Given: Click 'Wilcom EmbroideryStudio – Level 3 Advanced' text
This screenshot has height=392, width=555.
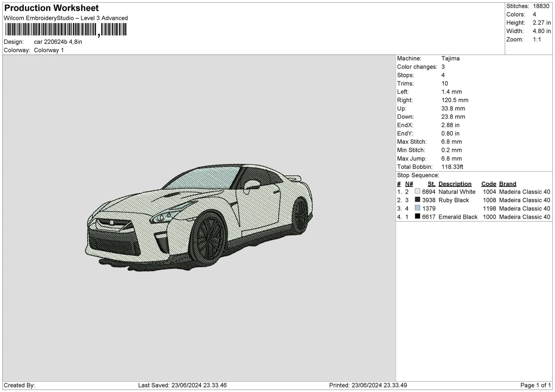Looking at the screenshot, I should point(66,18).
